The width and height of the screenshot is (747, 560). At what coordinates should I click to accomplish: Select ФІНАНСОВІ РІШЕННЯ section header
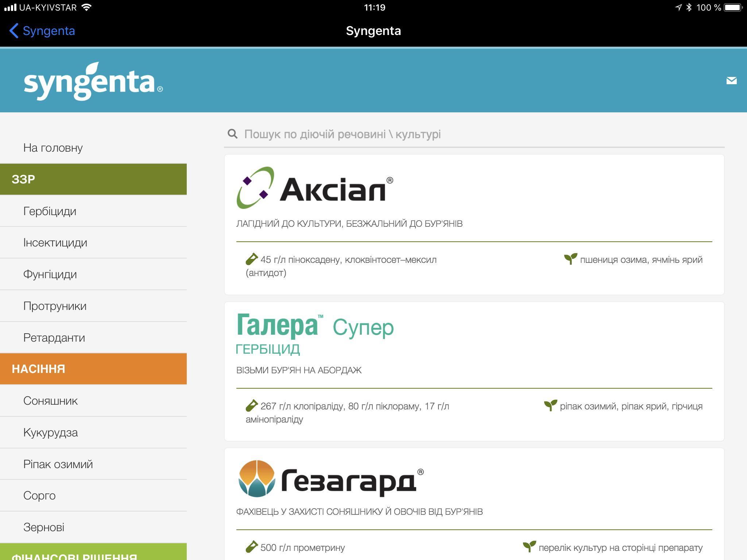[x=93, y=552]
